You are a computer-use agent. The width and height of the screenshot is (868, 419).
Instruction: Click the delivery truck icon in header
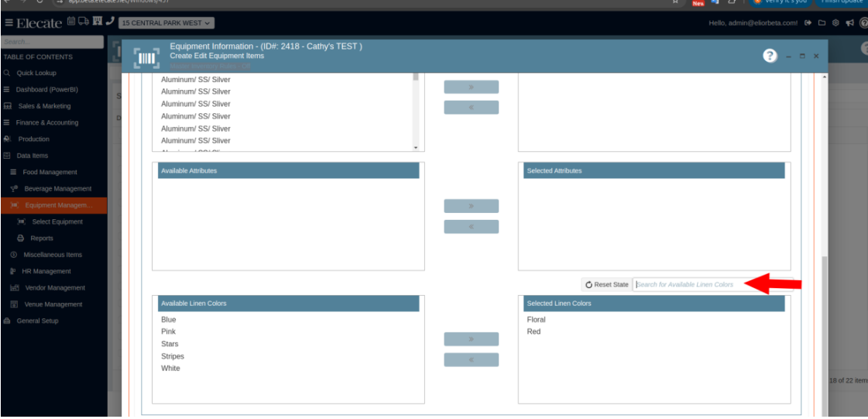point(84,22)
